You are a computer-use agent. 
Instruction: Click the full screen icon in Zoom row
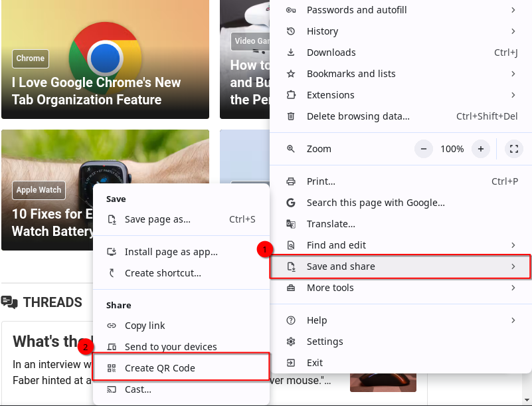pos(513,149)
